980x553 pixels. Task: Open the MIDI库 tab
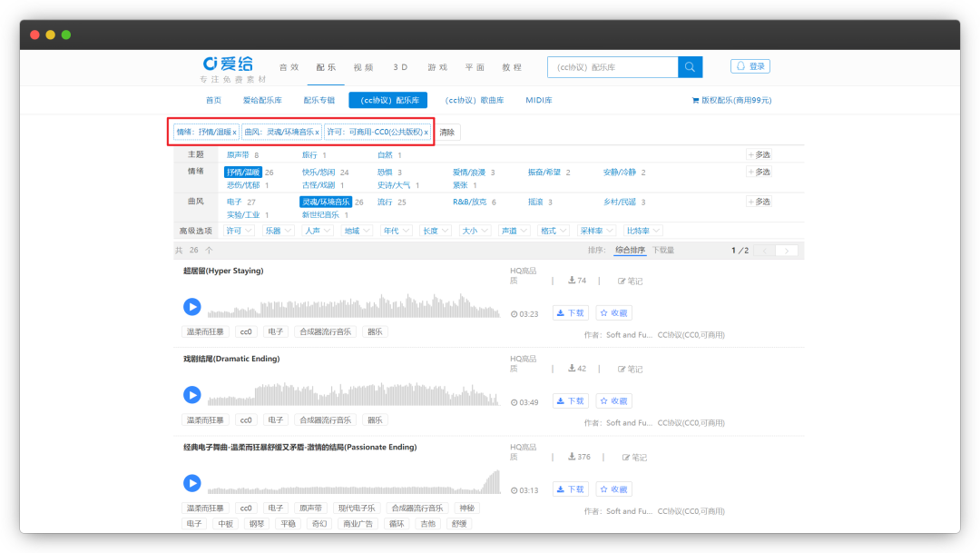(x=538, y=100)
